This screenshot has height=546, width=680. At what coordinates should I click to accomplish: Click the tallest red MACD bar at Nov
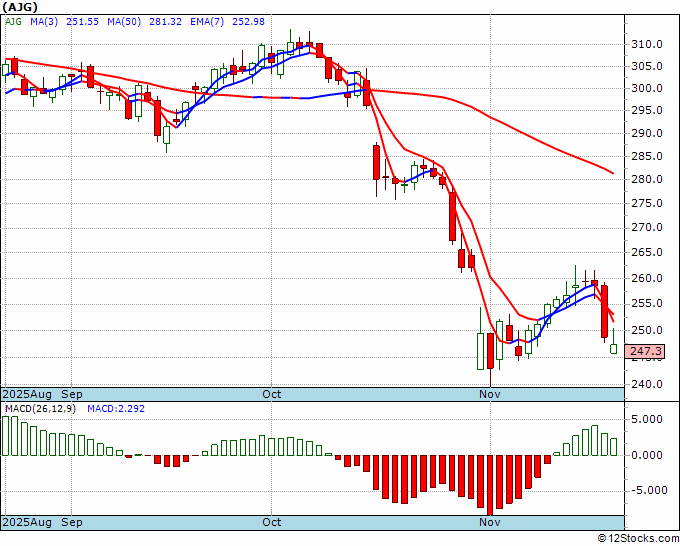[x=490, y=485]
